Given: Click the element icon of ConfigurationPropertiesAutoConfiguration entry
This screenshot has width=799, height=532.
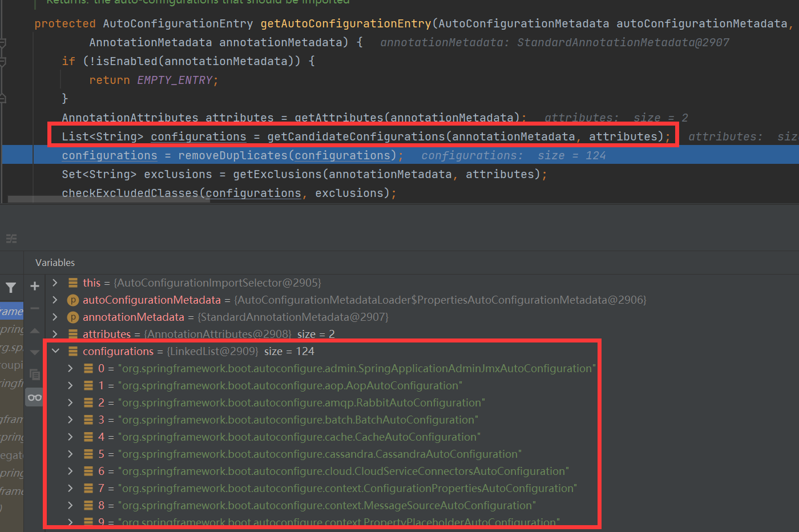Looking at the screenshot, I should click(88, 489).
